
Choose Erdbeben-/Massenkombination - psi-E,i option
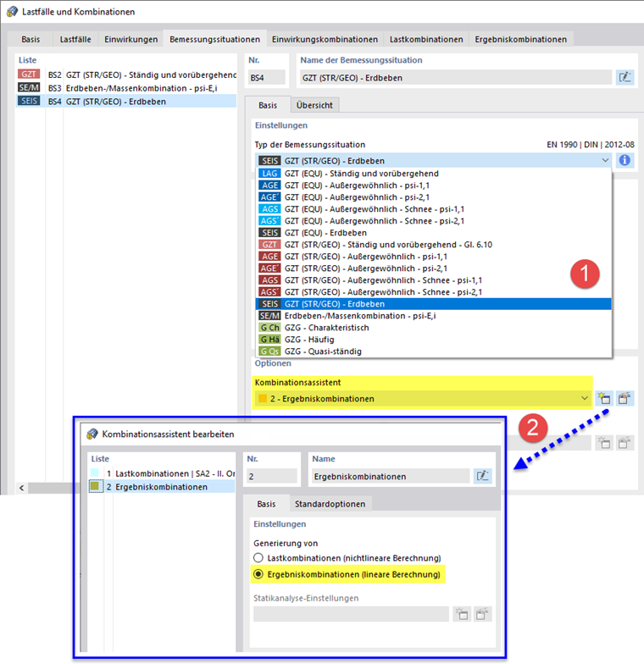434,315
